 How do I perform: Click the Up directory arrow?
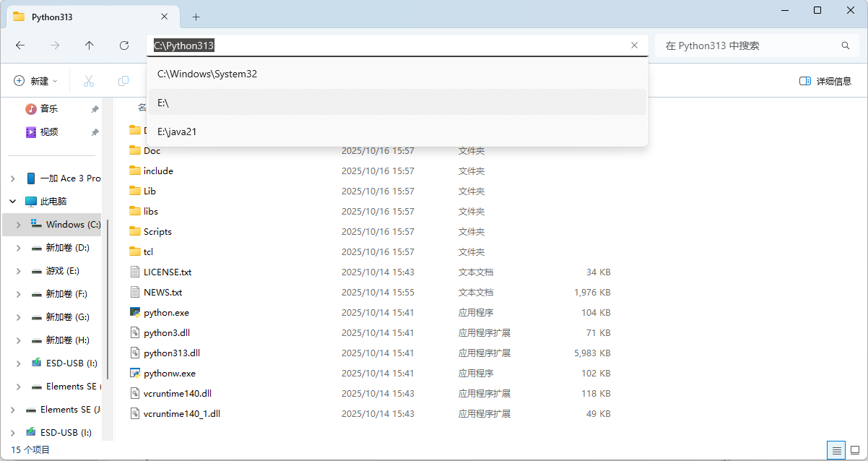[x=90, y=46]
